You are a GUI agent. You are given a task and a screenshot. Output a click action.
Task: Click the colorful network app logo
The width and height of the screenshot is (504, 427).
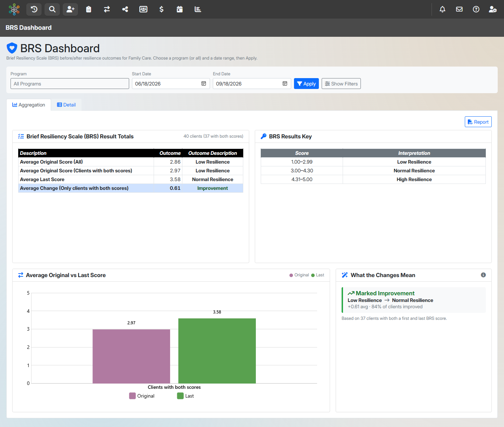click(x=14, y=9)
